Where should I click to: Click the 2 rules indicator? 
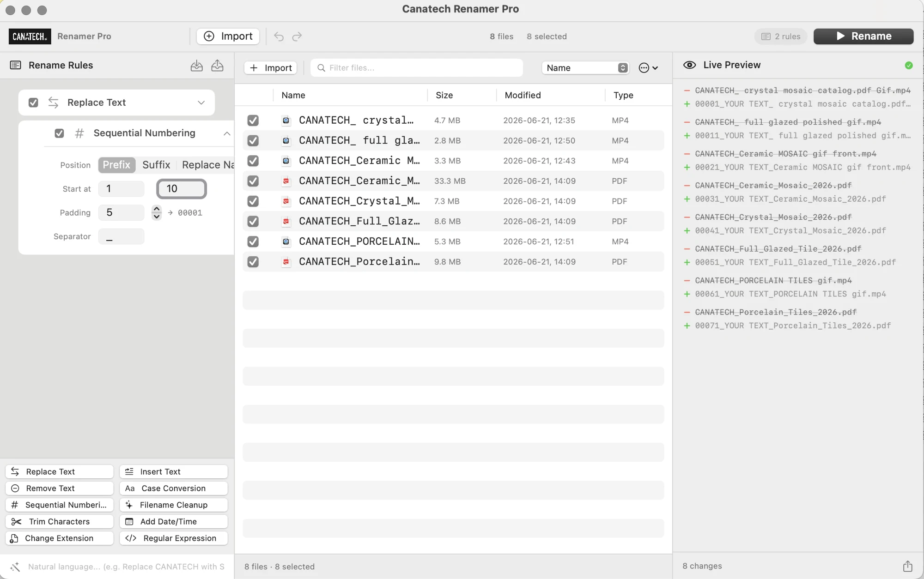[781, 36]
